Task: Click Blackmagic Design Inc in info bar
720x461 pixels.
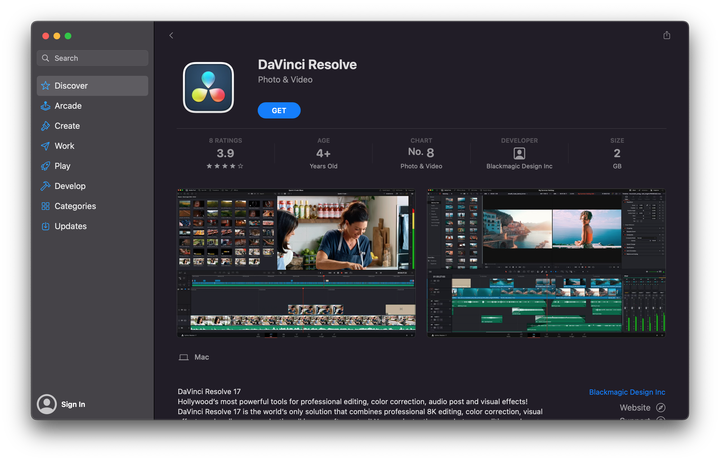Action: 519,166
